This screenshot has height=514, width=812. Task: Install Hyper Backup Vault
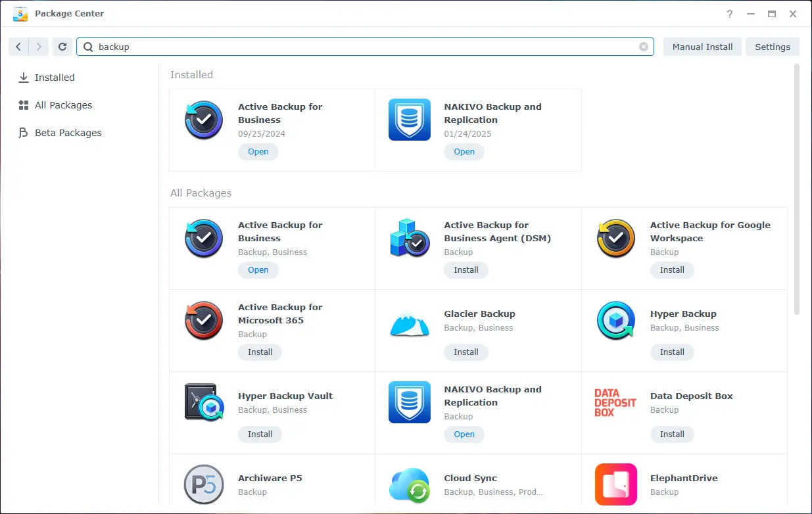(x=260, y=434)
